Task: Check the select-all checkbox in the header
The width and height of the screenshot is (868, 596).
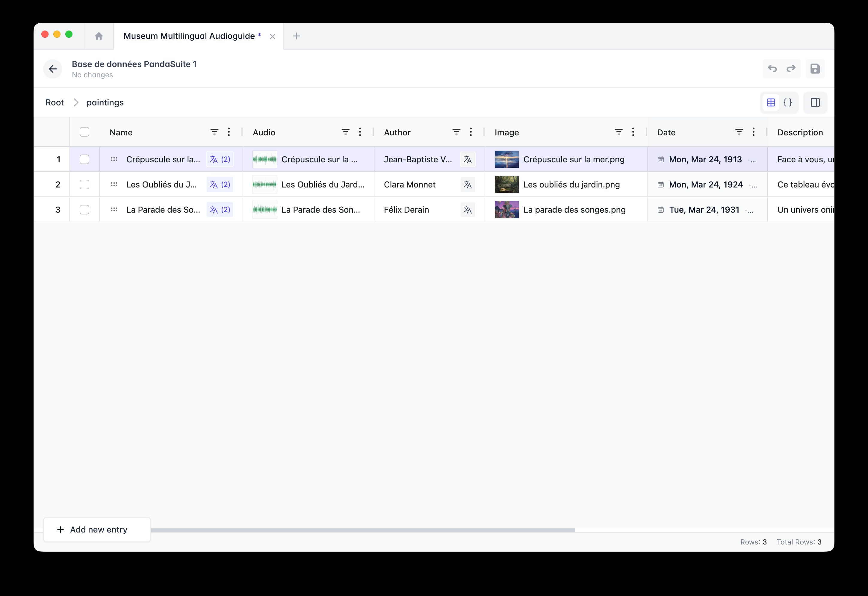Action: pos(84,132)
